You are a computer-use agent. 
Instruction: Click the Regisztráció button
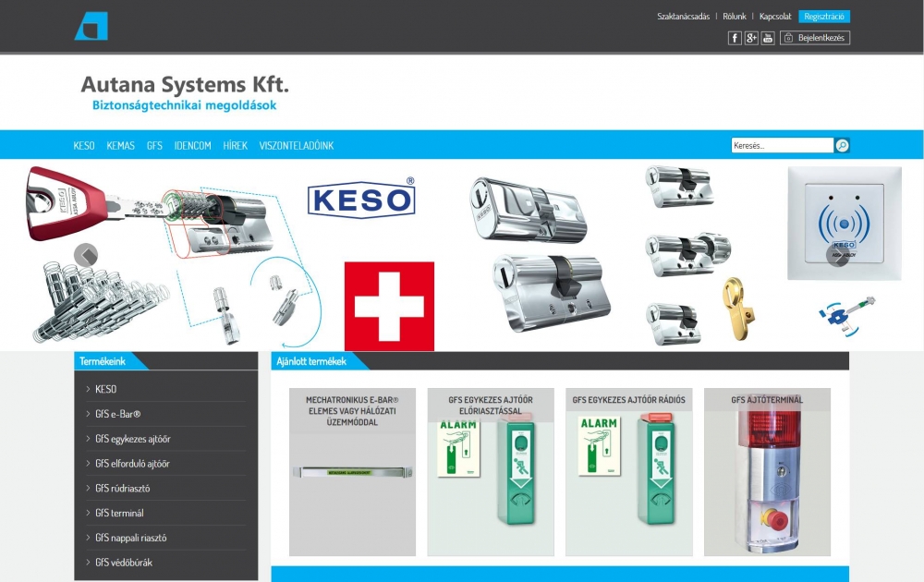(x=824, y=17)
